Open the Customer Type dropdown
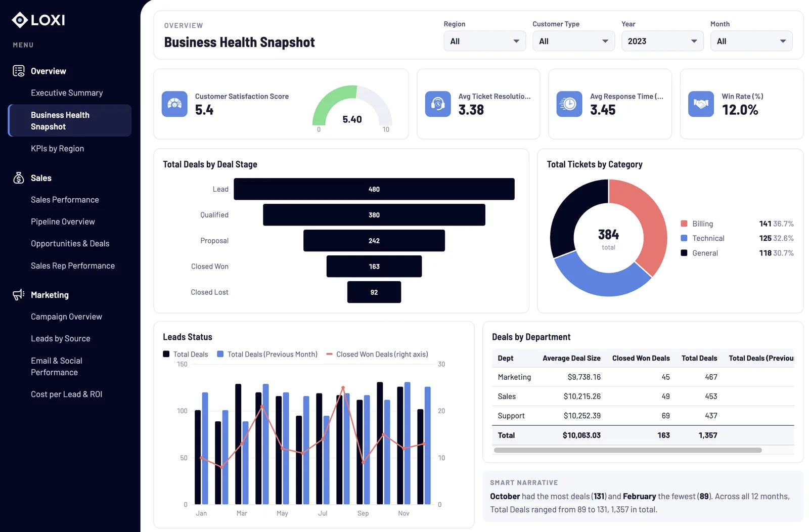 [574, 41]
